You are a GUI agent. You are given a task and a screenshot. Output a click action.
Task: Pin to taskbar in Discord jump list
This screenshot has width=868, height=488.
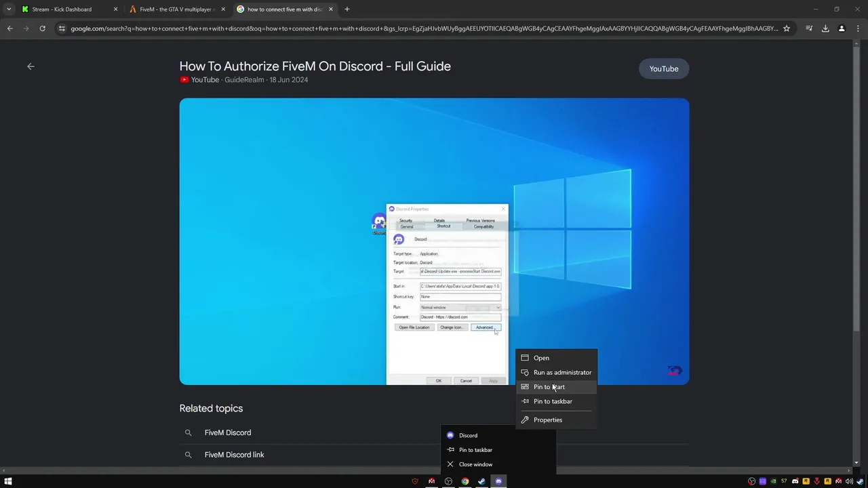click(x=498, y=450)
